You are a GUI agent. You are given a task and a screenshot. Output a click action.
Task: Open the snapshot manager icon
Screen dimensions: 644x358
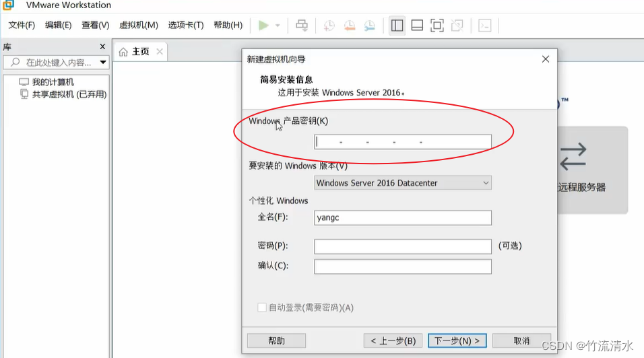370,26
